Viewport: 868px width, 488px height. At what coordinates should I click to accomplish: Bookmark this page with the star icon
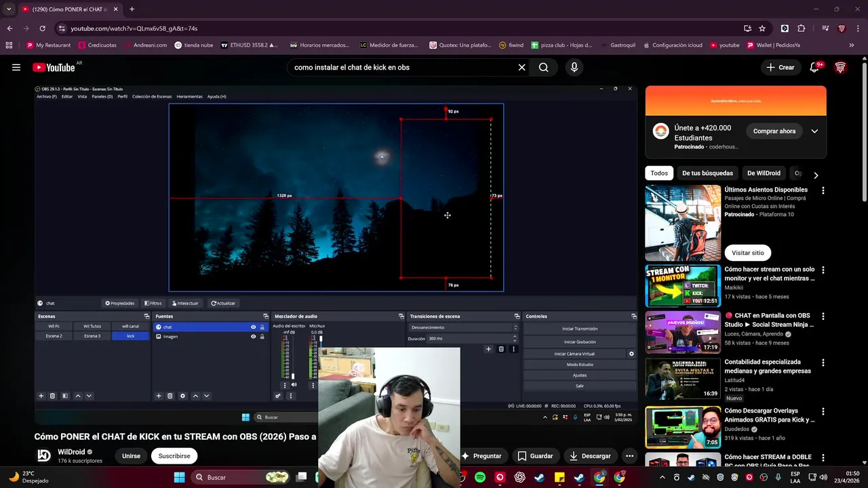pos(762,28)
